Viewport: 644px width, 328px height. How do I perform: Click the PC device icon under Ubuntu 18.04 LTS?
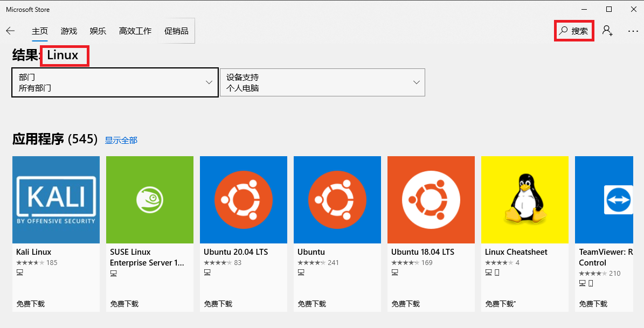pyautogui.click(x=394, y=273)
